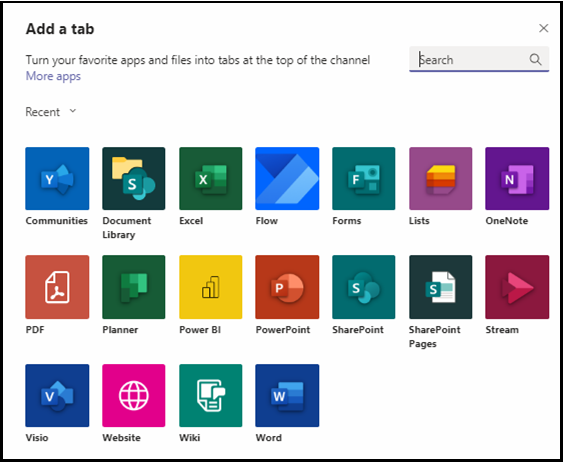This screenshot has height=462, width=563.
Task: Add the Communities app tile
Action: [x=57, y=178]
